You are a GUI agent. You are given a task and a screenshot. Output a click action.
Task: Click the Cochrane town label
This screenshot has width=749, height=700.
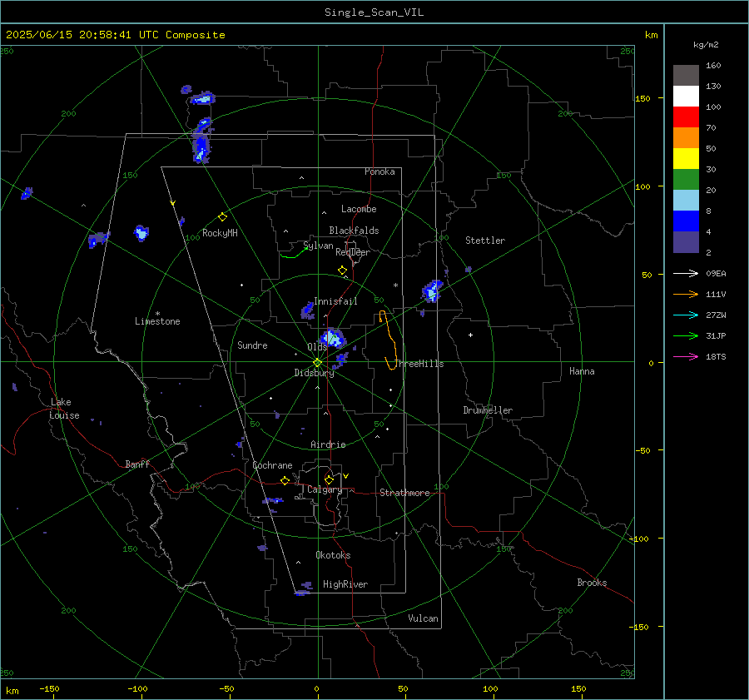pyautogui.click(x=272, y=465)
